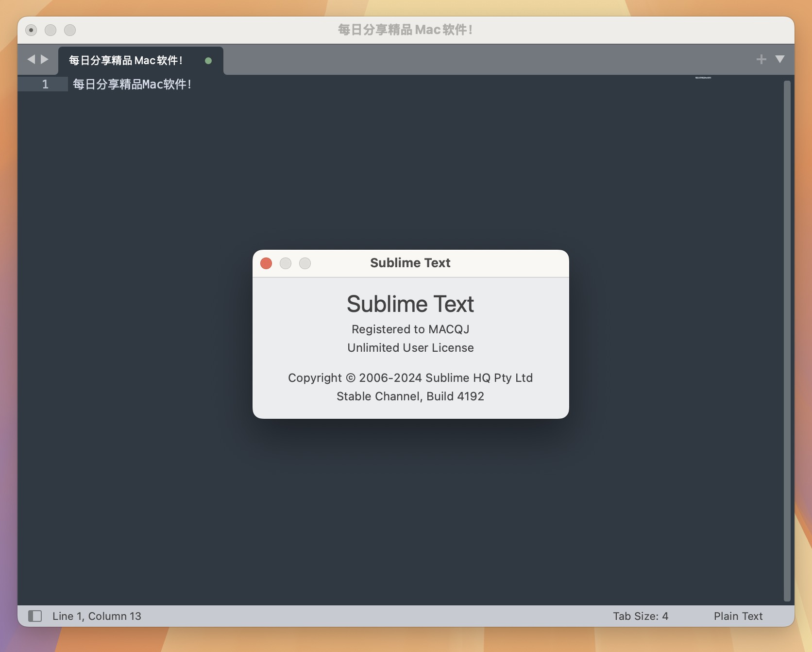The width and height of the screenshot is (812, 652).
Task: Toggle the sidebar using the status bar icon
Action: 34,616
